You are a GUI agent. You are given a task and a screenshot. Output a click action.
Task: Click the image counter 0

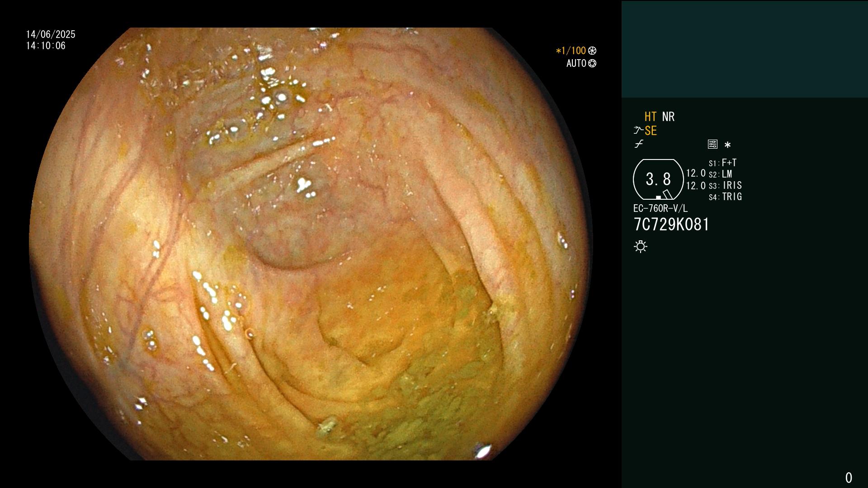[x=849, y=478]
